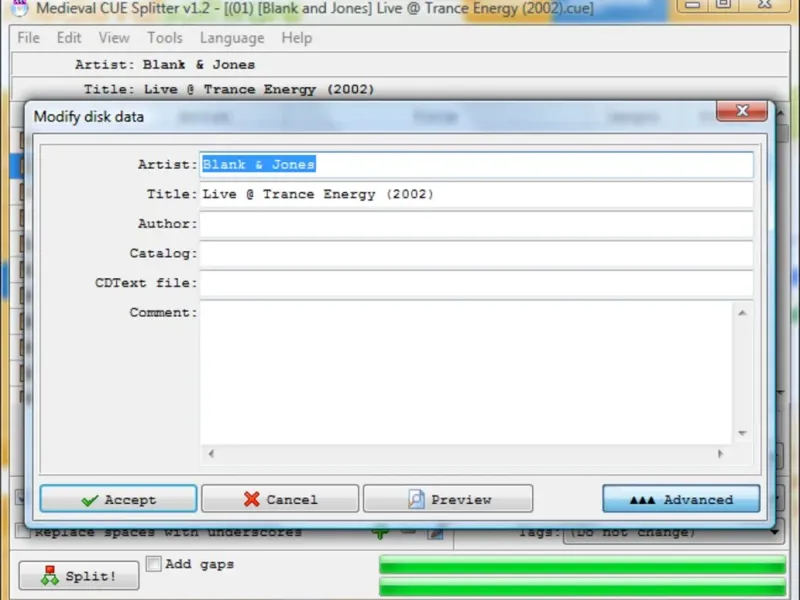800x600 pixels.
Task: Close the Medieval CUE Splitter window
Action: pyautogui.click(x=765, y=5)
